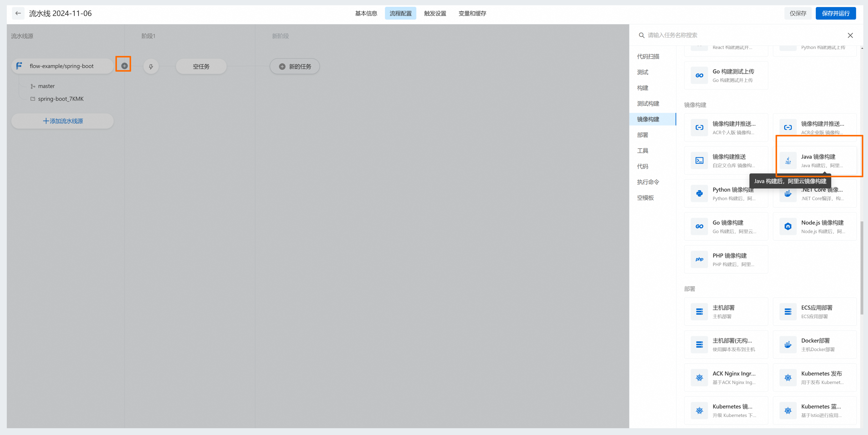This screenshot has height=435, width=868.
Task: Click the Python icon of Python 镜像构建
Action: click(x=699, y=193)
